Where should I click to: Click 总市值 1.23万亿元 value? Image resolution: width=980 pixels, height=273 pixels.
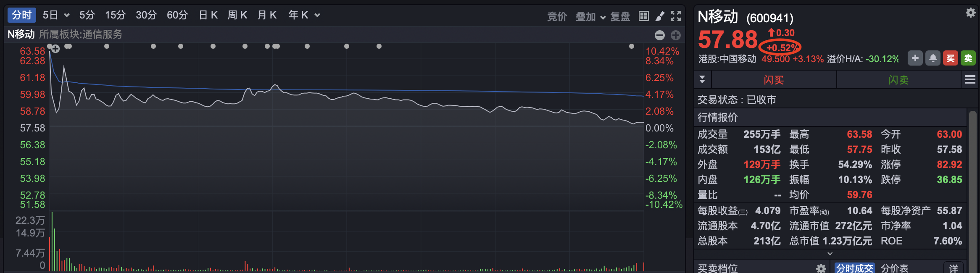point(847,241)
